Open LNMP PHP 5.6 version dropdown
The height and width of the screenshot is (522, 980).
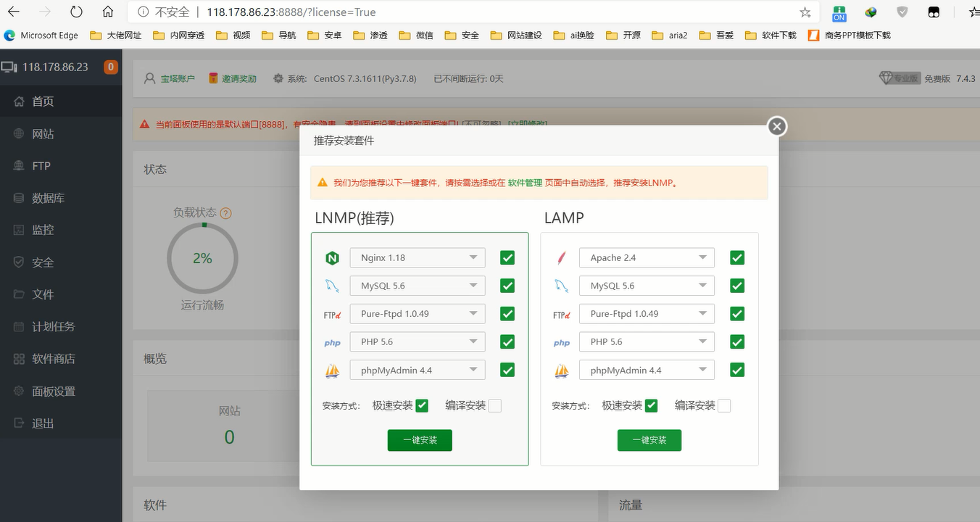point(418,341)
